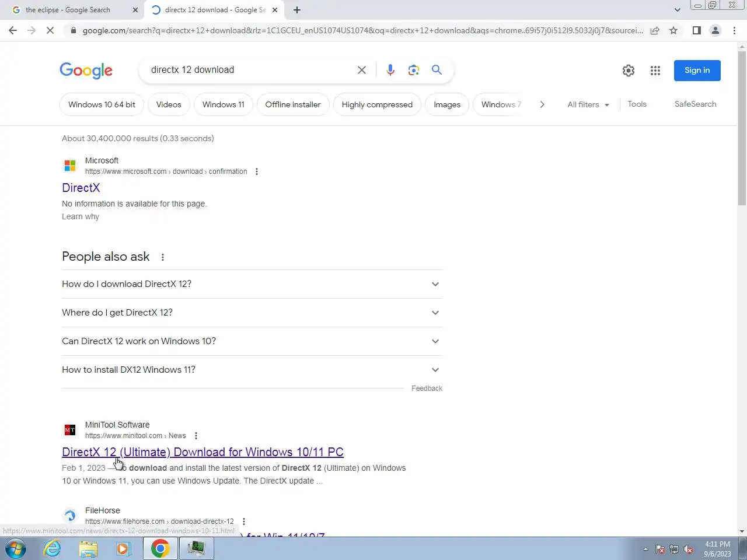Open SafeSearch settings
The image size is (747, 560).
pyautogui.click(x=695, y=104)
